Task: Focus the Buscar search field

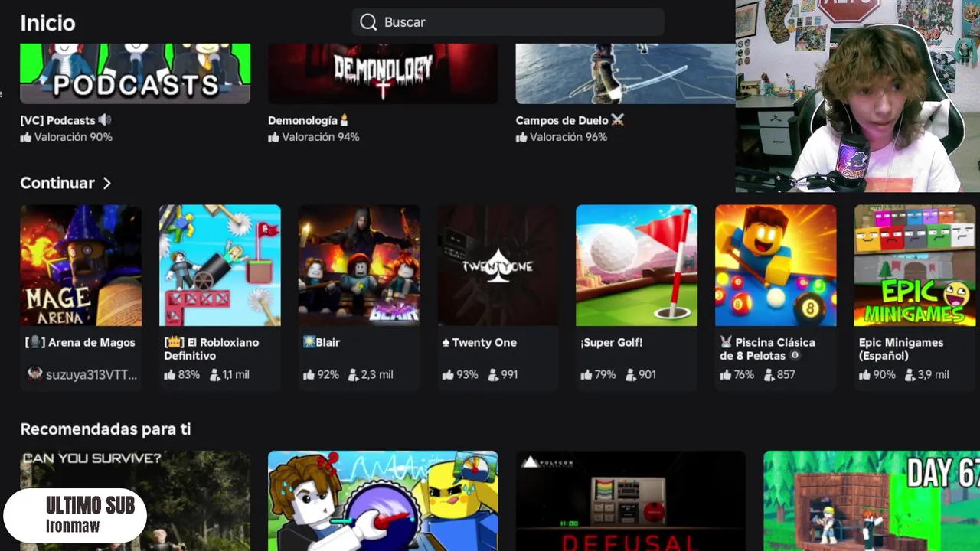Action: pos(508,22)
